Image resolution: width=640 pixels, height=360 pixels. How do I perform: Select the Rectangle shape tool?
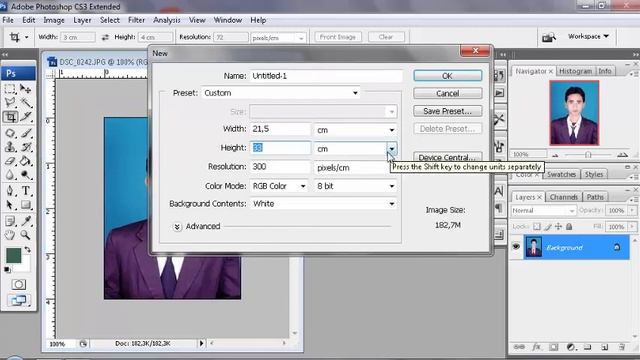click(x=26, y=205)
